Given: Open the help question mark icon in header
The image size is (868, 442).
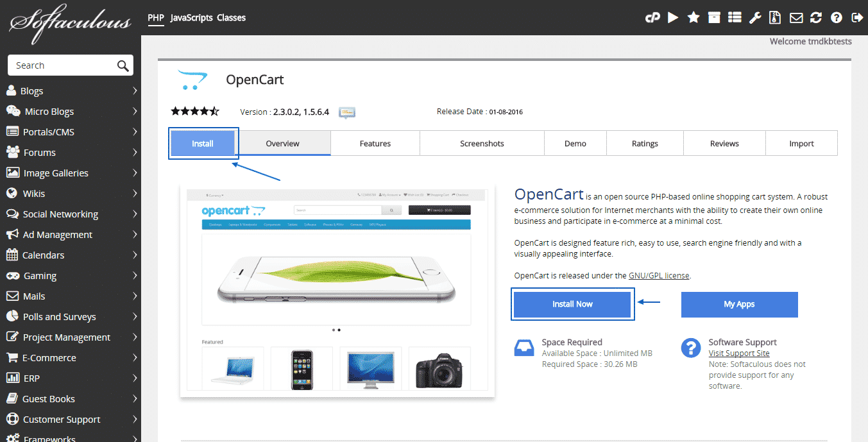Looking at the screenshot, I should [837, 18].
